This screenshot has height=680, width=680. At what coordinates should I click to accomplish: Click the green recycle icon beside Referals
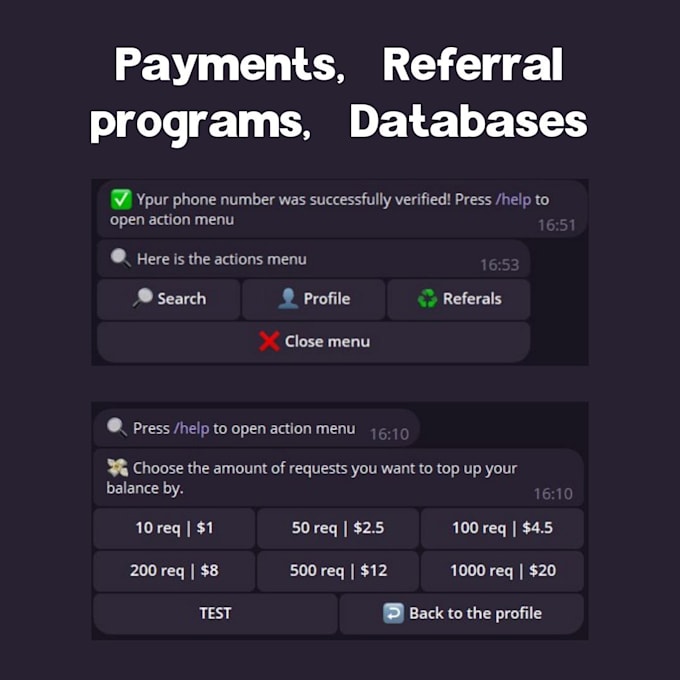click(x=428, y=299)
